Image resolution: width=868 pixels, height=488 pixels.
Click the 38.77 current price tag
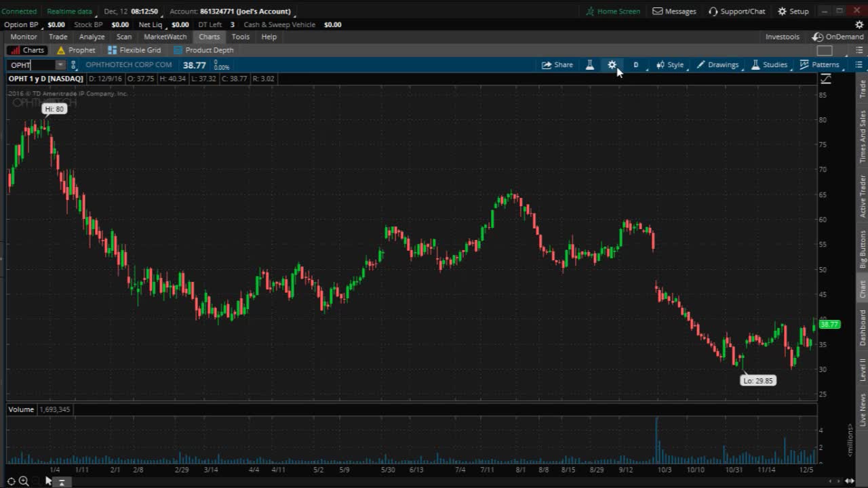coord(830,325)
